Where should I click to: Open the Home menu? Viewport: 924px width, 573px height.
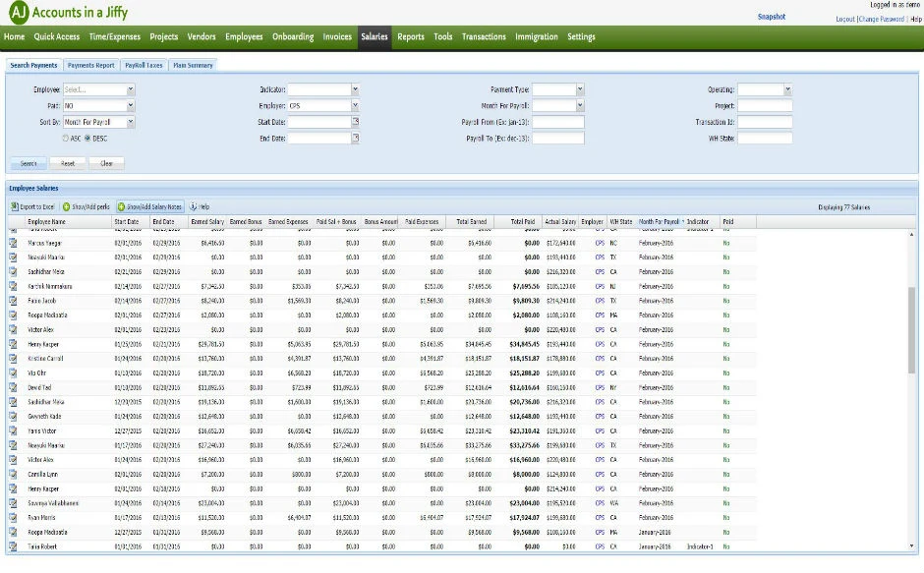coord(14,36)
